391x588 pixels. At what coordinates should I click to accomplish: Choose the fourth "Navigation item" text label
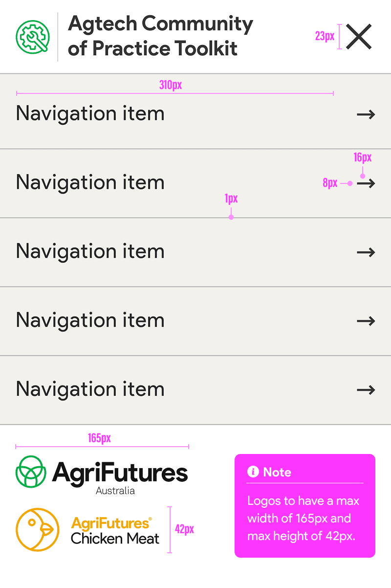point(90,320)
